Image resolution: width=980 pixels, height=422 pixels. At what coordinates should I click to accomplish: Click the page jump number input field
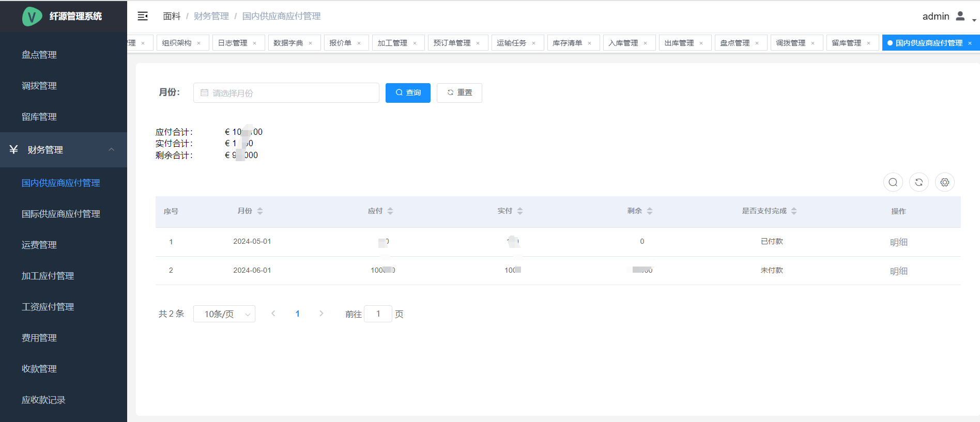(378, 314)
